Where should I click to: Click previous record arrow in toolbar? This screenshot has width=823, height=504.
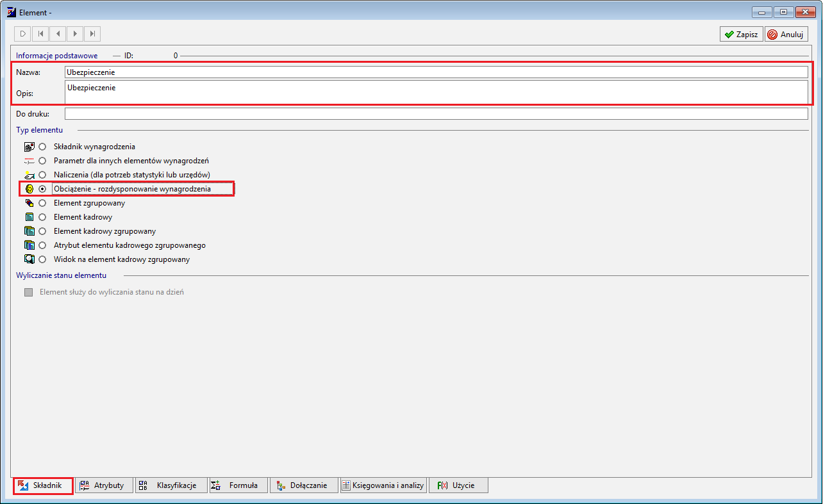(58, 34)
